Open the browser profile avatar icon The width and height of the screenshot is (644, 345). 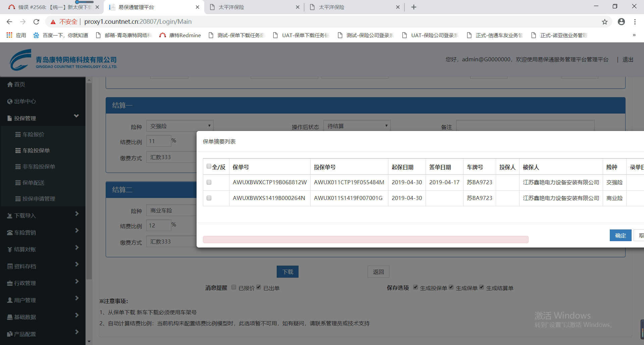[621, 22]
